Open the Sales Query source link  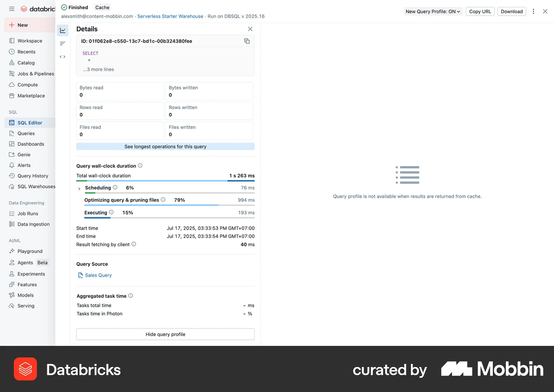point(98,275)
